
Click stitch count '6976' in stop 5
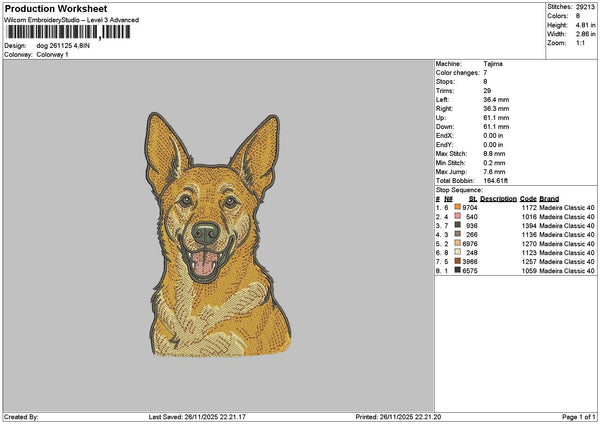coord(470,244)
